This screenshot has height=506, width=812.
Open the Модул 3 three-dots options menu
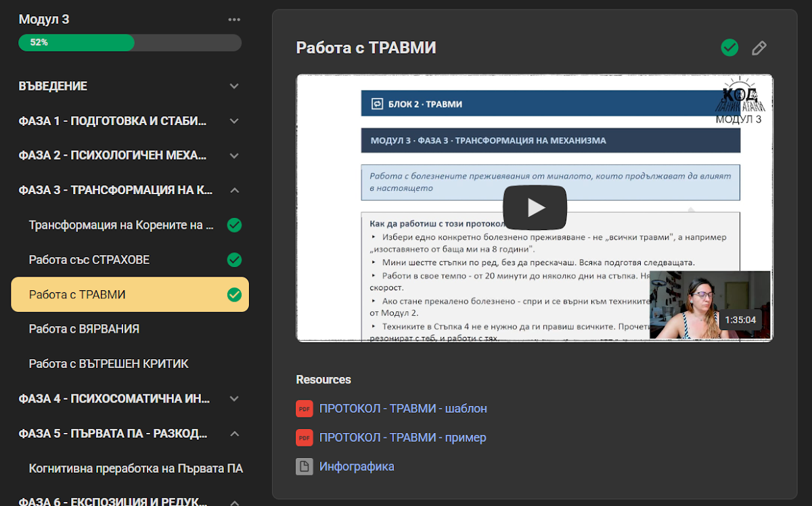234,20
